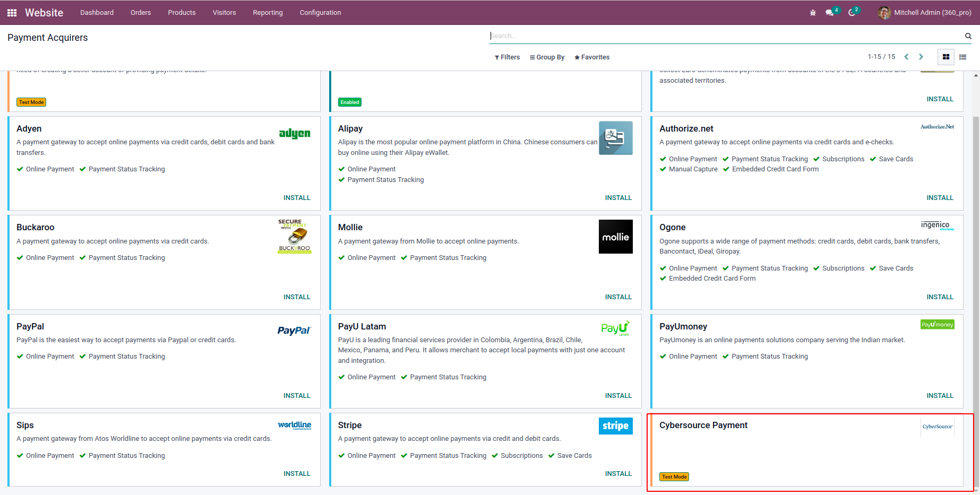
Task: Open the Dashboard menu
Action: coord(97,13)
